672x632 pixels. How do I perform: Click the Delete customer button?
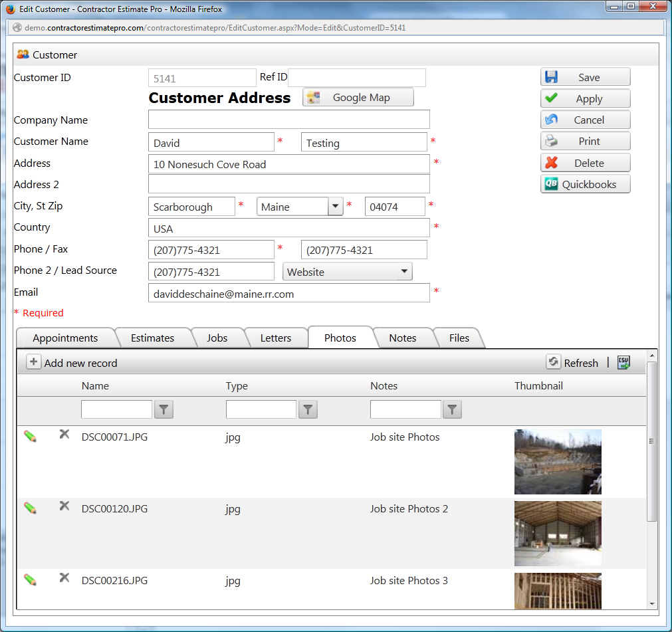pos(585,162)
